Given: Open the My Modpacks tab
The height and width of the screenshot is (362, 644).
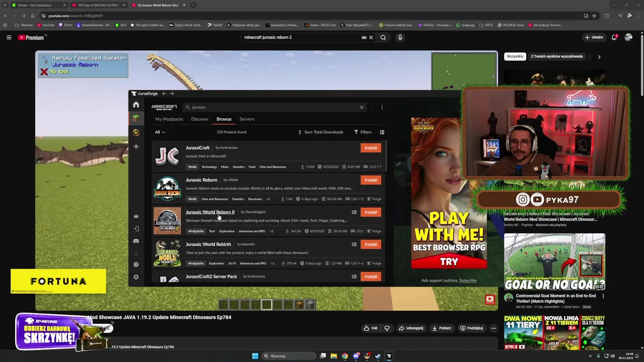Looking at the screenshot, I should [x=169, y=119].
